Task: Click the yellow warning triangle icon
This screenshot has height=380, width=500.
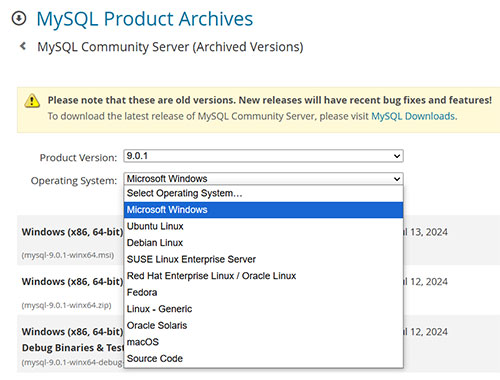Action: coord(32,101)
